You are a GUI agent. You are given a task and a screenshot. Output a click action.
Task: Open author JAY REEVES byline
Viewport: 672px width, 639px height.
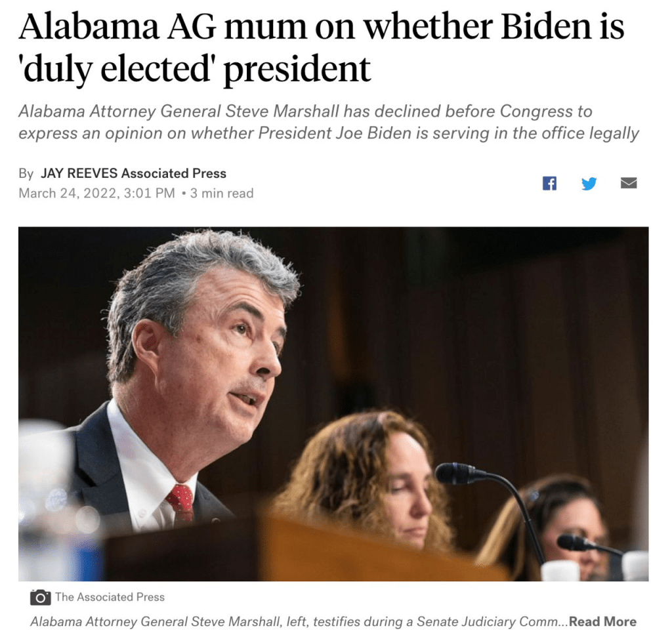(x=79, y=173)
